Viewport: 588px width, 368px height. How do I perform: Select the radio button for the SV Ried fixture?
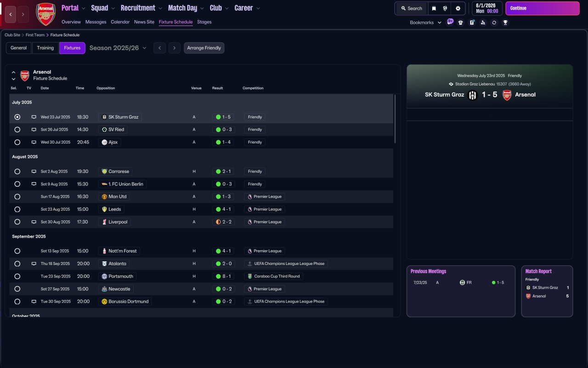pos(17,130)
